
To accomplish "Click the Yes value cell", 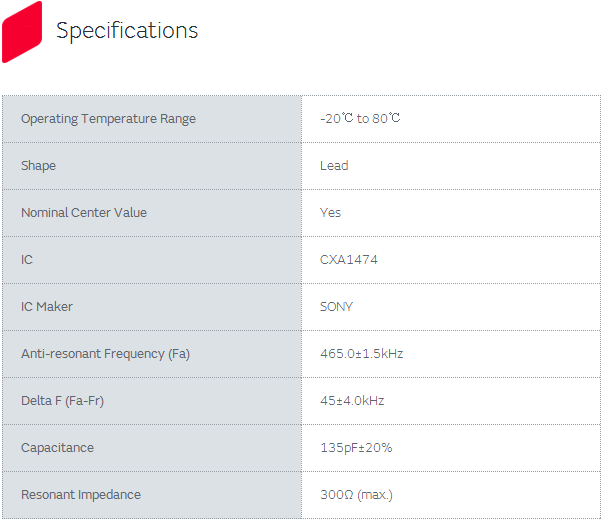I will (x=330, y=213).
